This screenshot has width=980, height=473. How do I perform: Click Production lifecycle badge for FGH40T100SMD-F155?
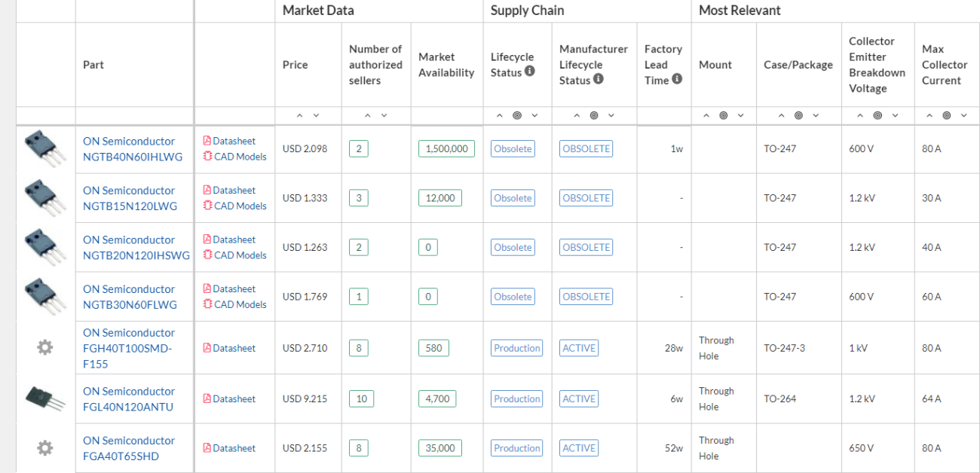tap(517, 348)
